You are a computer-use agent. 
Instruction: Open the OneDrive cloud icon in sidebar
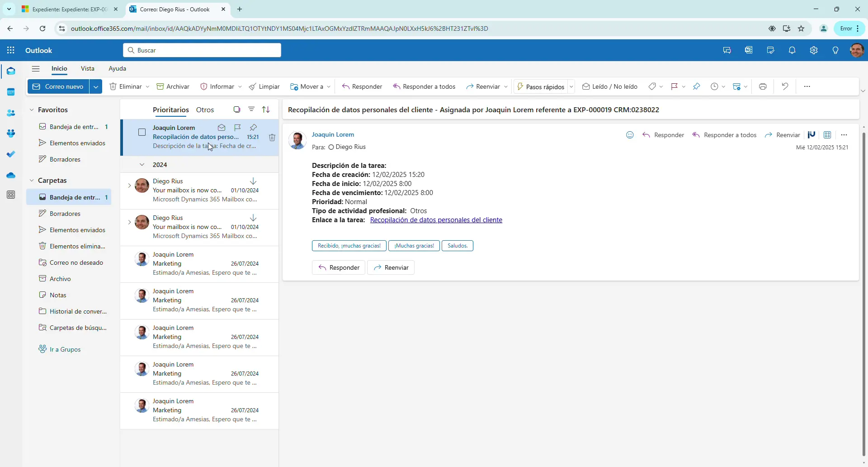click(11, 175)
